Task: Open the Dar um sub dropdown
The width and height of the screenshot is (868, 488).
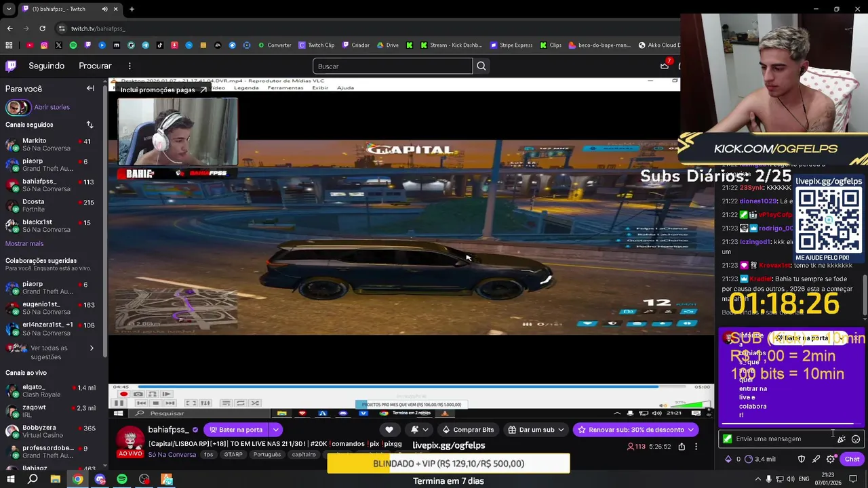Action: (x=536, y=430)
